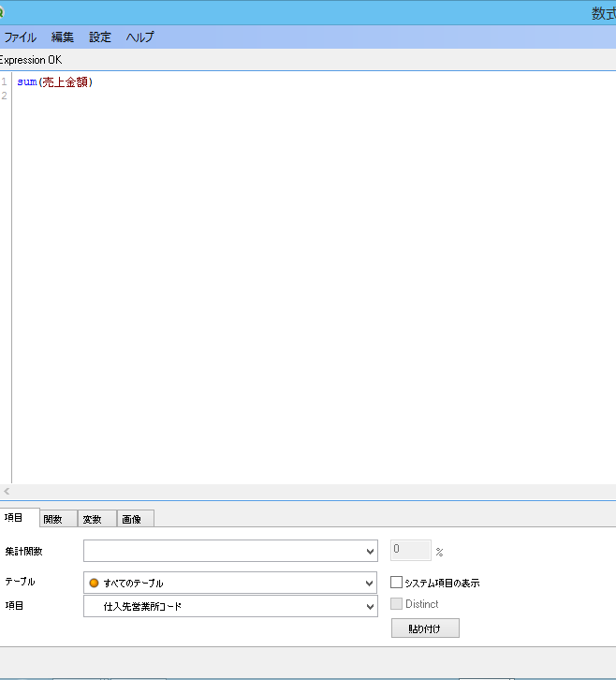Viewport: 616px width, 680px height.
Task: Switch to the 変数 tab
Action: (x=93, y=519)
